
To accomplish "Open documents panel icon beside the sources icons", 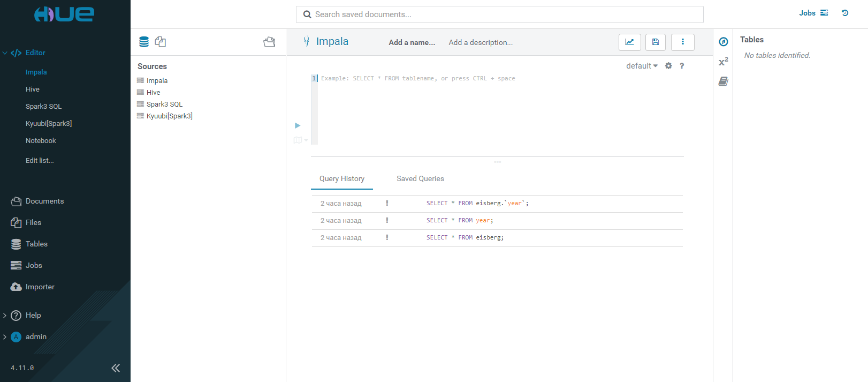I will [x=269, y=42].
